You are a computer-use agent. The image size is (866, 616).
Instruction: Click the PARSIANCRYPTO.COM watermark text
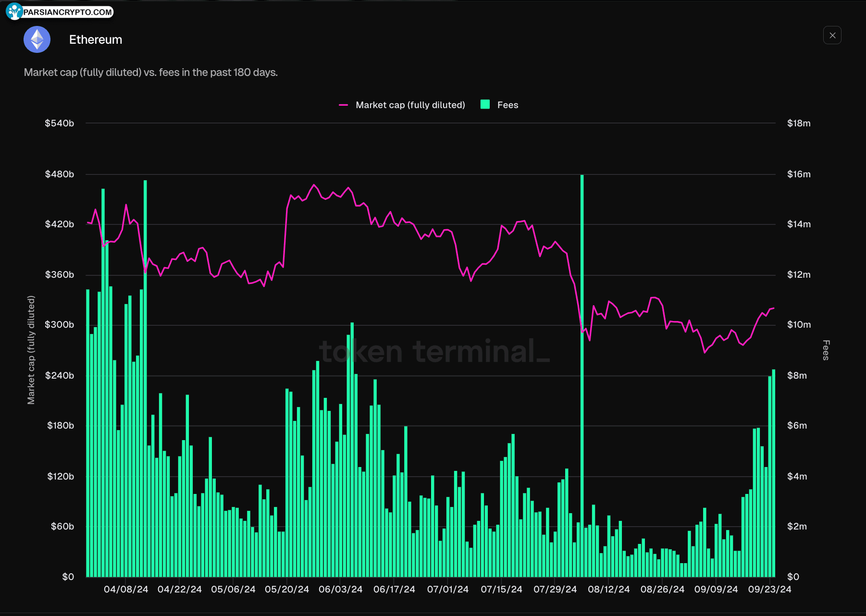(x=67, y=12)
